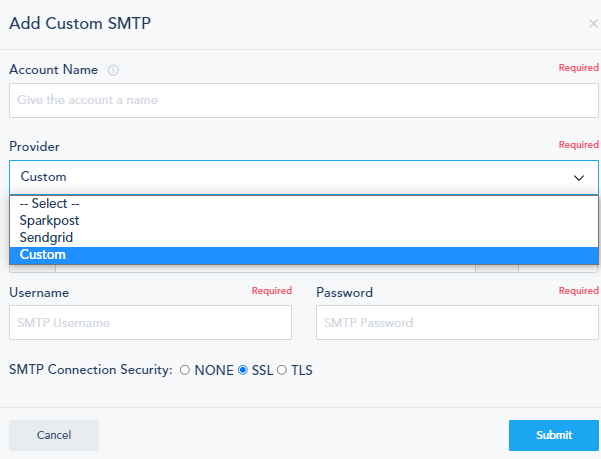Viewport: 601px width, 459px height.
Task: Open the Provider select box
Action: point(300,177)
